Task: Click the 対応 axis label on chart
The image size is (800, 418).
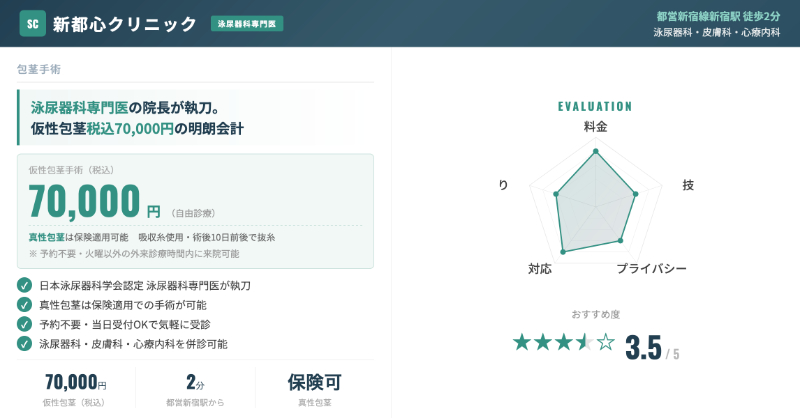Action: (x=540, y=270)
